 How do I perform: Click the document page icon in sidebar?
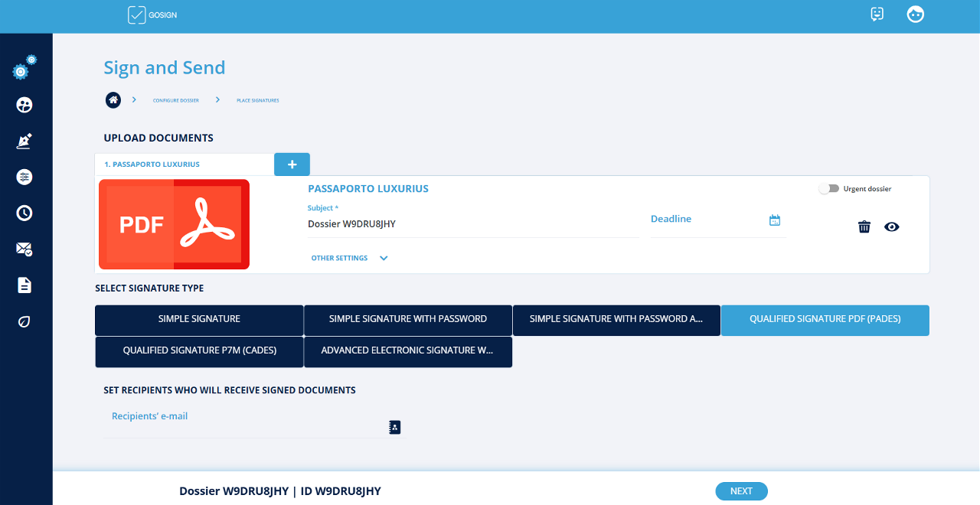point(24,285)
